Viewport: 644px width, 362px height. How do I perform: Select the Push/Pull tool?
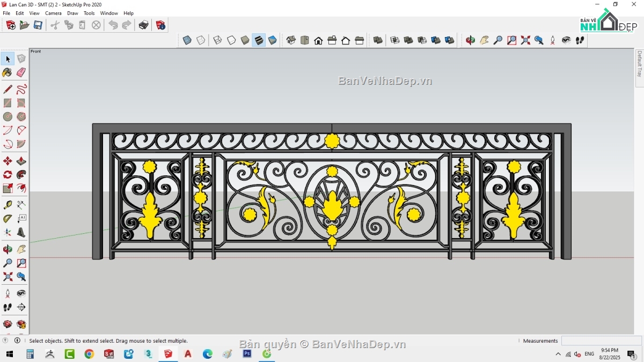click(21, 160)
